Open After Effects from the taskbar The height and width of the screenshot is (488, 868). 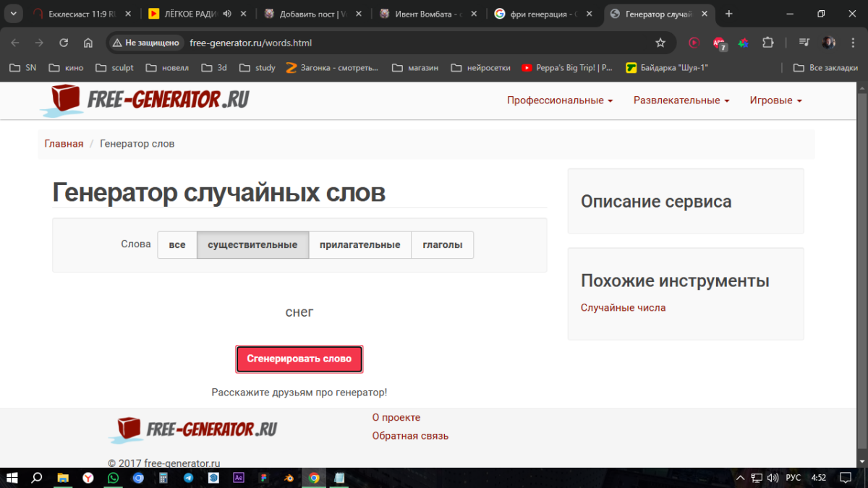point(239,478)
